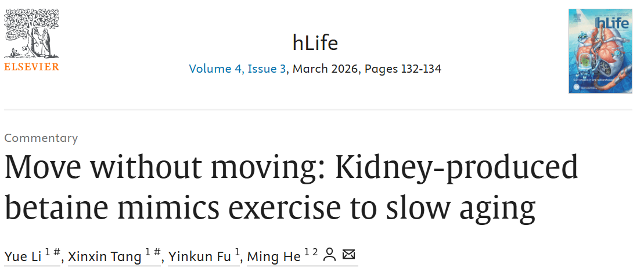Click the envelope icon beside Ming He
644x275 pixels.
pyautogui.click(x=348, y=255)
